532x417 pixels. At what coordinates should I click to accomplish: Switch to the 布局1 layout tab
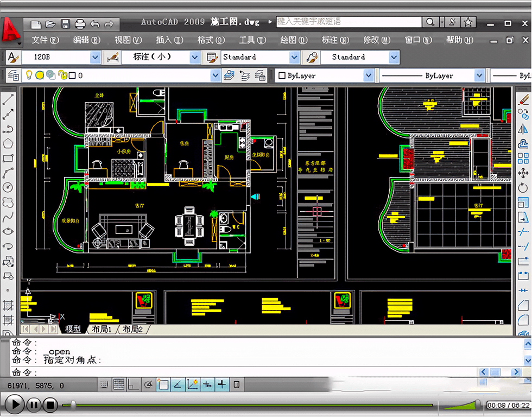click(x=102, y=329)
